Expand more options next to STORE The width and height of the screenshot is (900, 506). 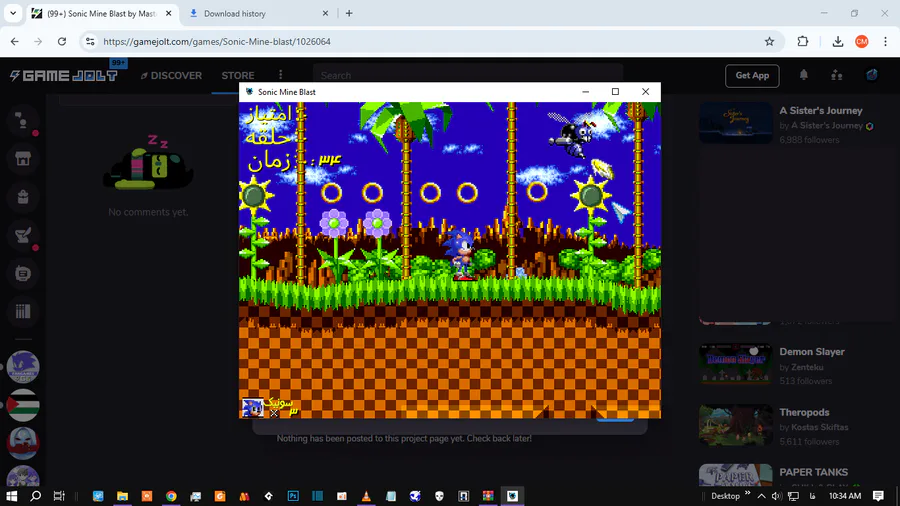tap(281, 75)
